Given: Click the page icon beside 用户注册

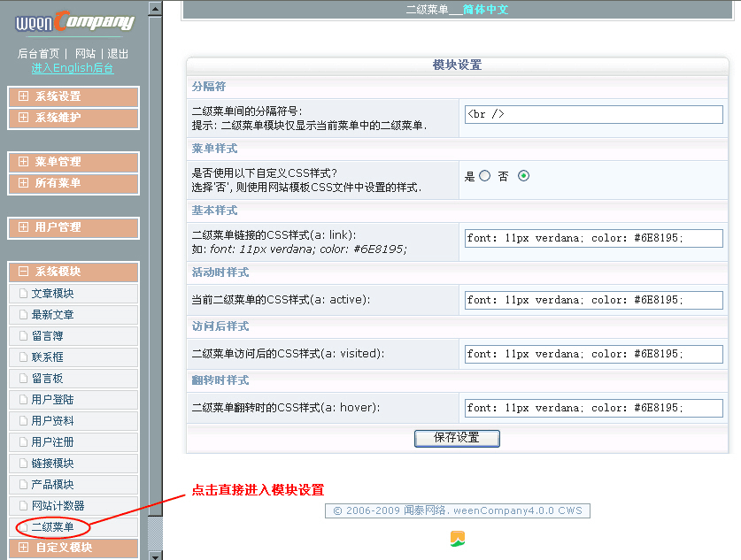Looking at the screenshot, I should [23, 442].
